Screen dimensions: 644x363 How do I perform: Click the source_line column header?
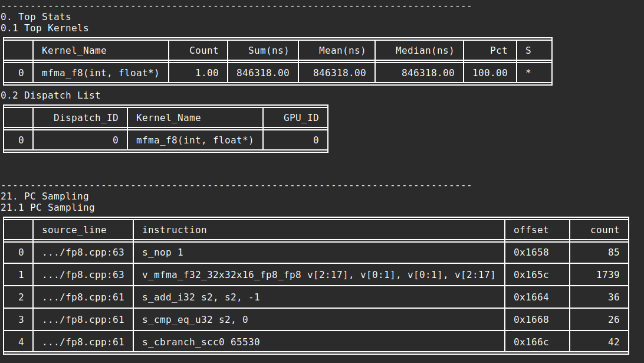click(x=73, y=230)
